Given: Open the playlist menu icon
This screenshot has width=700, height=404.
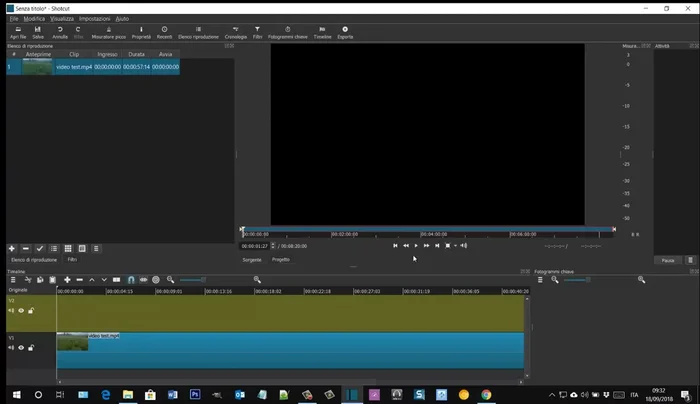Looking at the screenshot, I should pos(96,249).
